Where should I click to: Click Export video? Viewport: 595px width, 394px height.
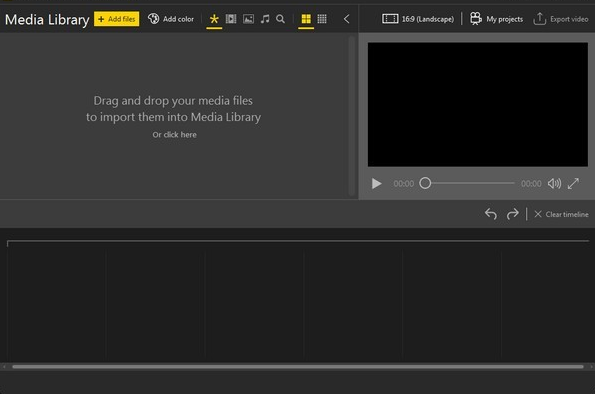click(x=560, y=19)
